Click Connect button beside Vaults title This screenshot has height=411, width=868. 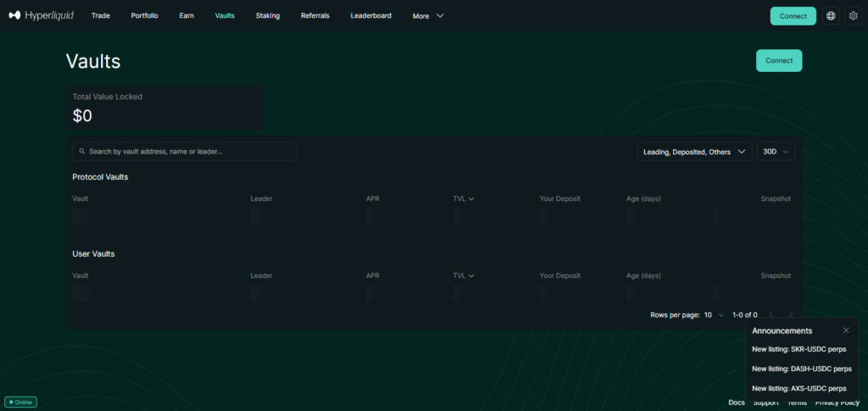point(778,61)
